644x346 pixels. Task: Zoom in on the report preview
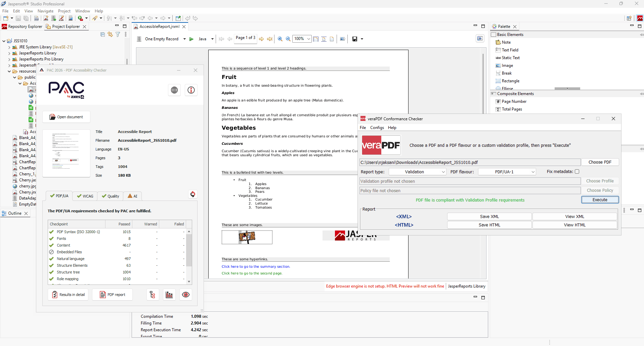tap(280, 39)
